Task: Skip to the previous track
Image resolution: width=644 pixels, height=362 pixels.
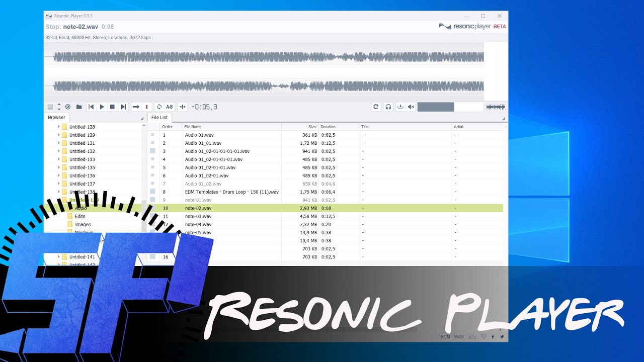Action: click(91, 107)
